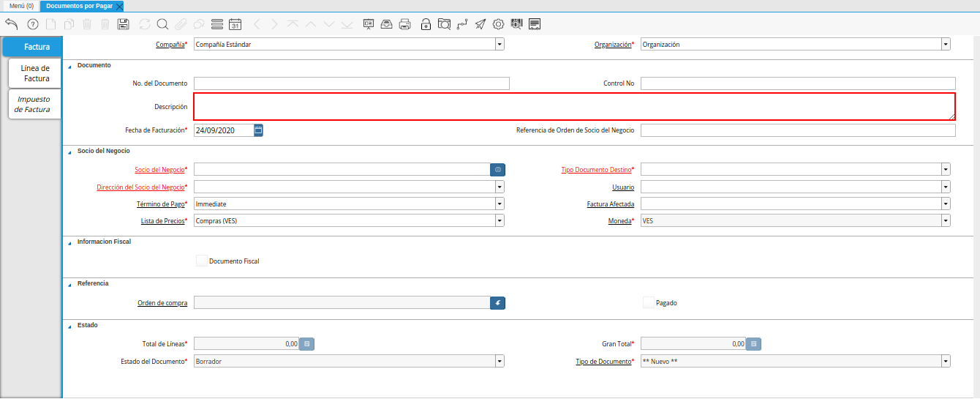This screenshot has height=399, width=980.
Task: Toggle the Pagado checkbox
Action: point(648,302)
